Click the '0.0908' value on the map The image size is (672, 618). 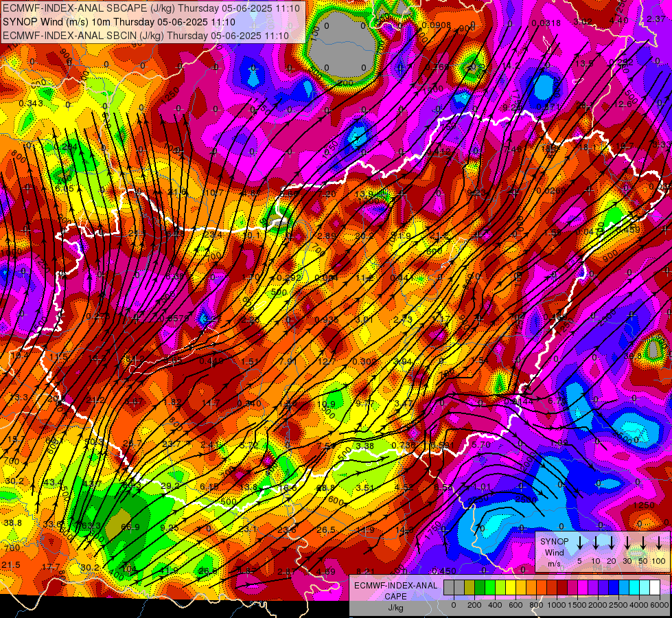[437, 25]
